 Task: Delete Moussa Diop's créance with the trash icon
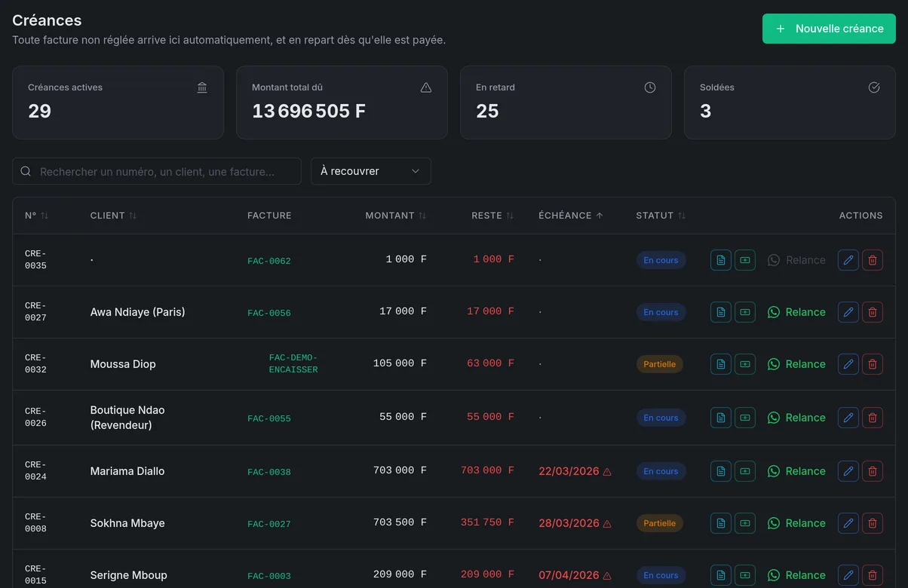pyautogui.click(x=873, y=364)
